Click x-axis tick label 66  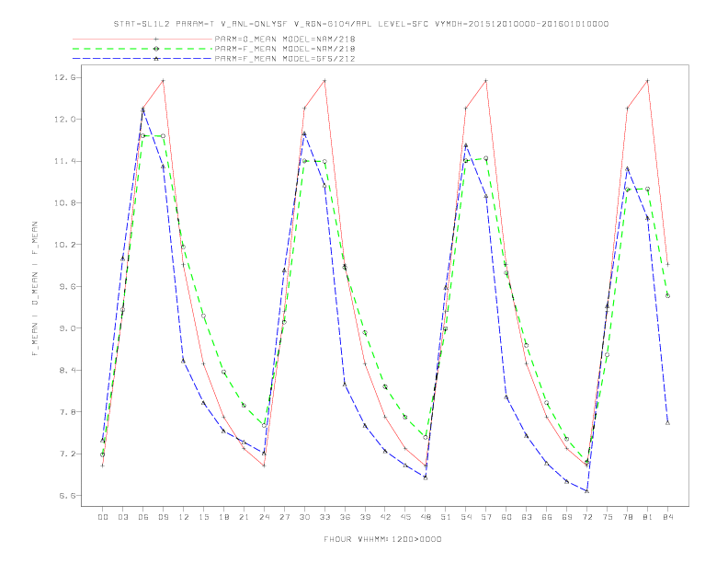(x=547, y=517)
